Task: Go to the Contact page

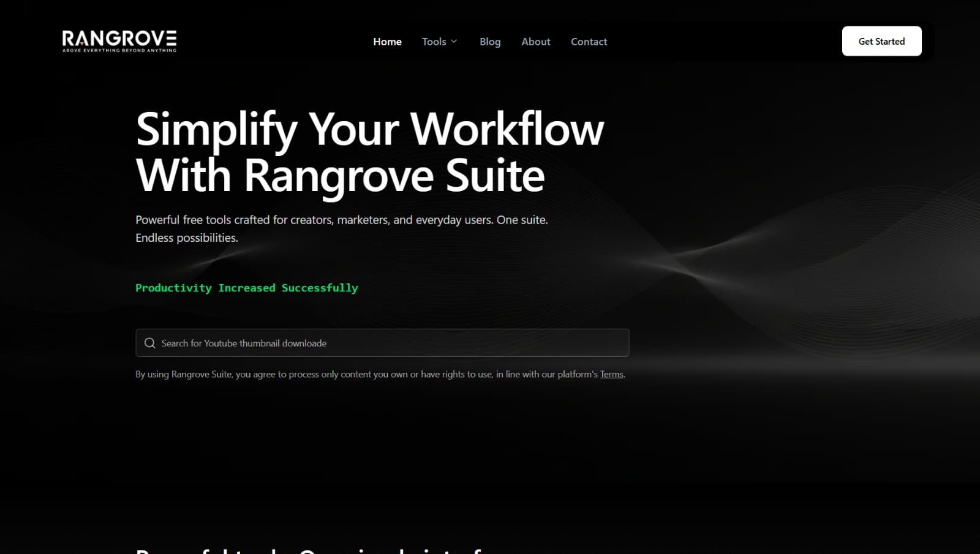Action: (x=589, y=42)
